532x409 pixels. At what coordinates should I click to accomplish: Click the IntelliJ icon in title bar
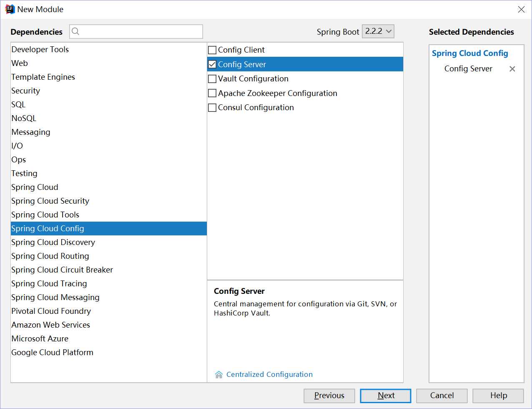point(10,9)
